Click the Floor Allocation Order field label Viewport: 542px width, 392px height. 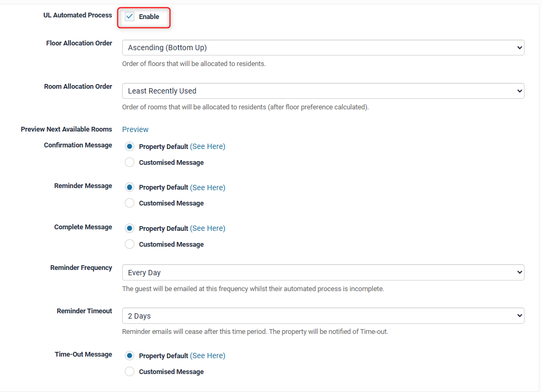click(79, 43)
